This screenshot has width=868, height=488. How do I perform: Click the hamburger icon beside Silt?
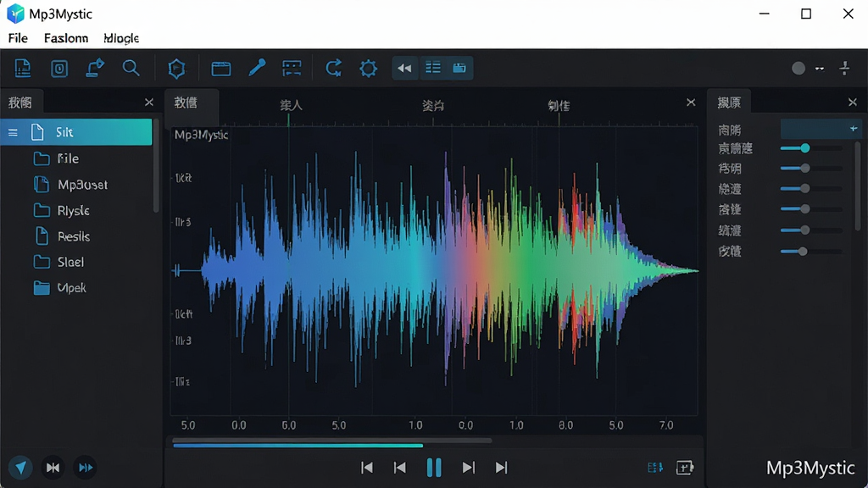tap(13, 132)
